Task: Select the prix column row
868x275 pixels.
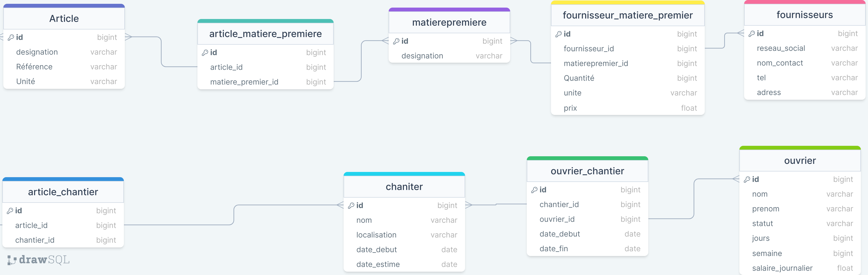Action: [627, 108]
